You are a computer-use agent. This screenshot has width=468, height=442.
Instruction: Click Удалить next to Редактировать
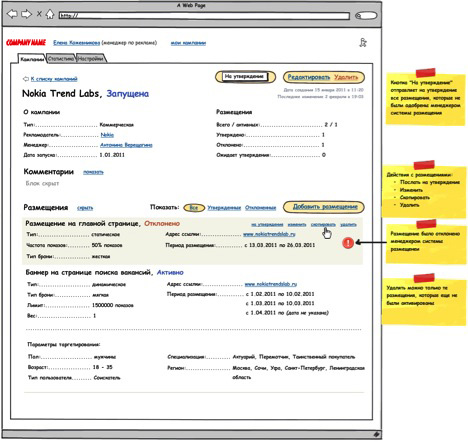(x=346, y=77)
